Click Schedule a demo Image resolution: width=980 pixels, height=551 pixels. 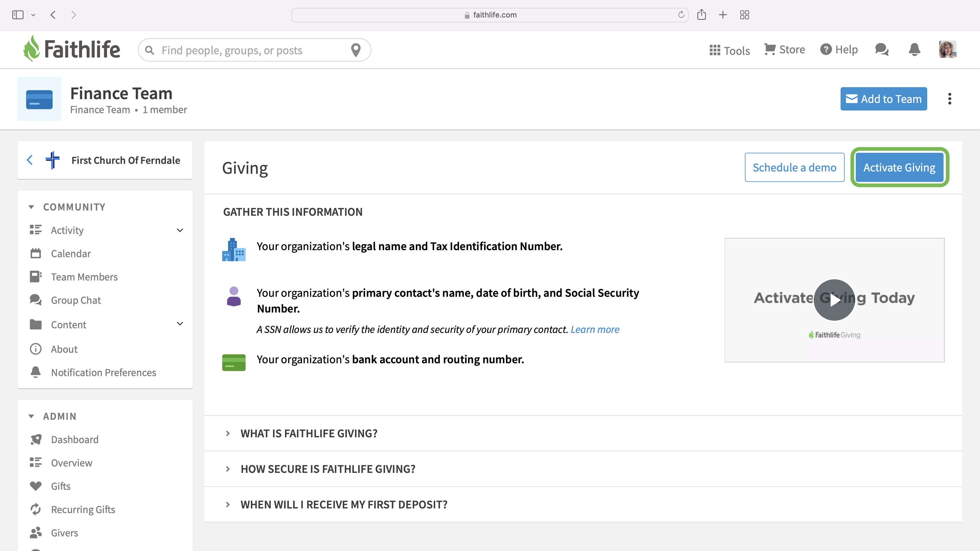(794, 167)
